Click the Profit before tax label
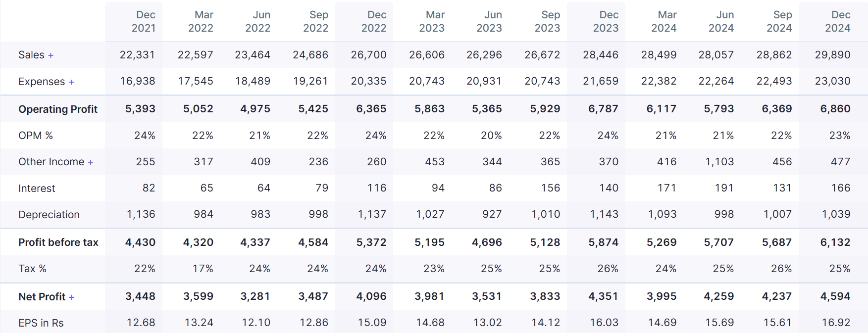 (58, 242)
